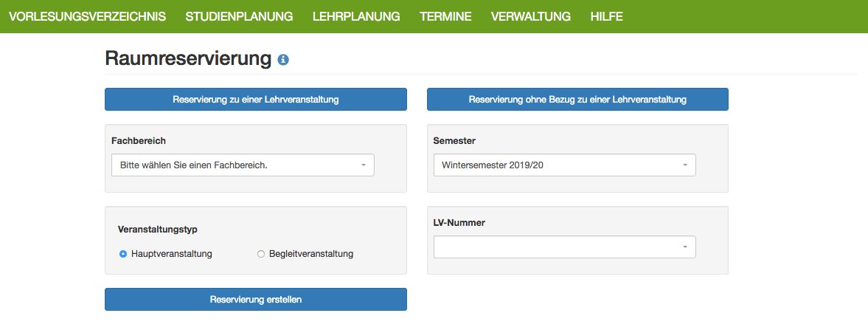The width and height of the screenshot is (868, 327).
Task: Expand the LV-Nummer dropdown
Action: 565,247
